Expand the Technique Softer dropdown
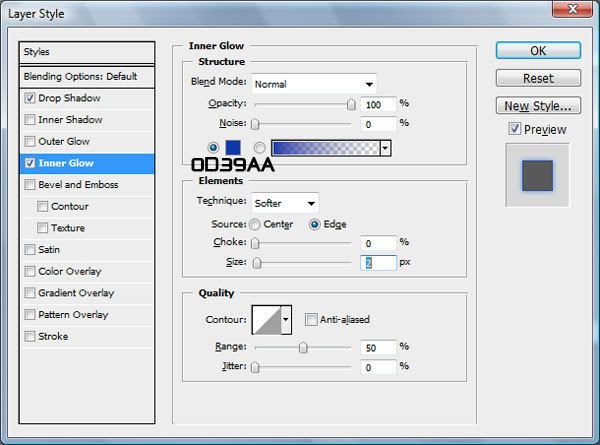The height and width of the screenshot is (445, 600). coord(285,202)
